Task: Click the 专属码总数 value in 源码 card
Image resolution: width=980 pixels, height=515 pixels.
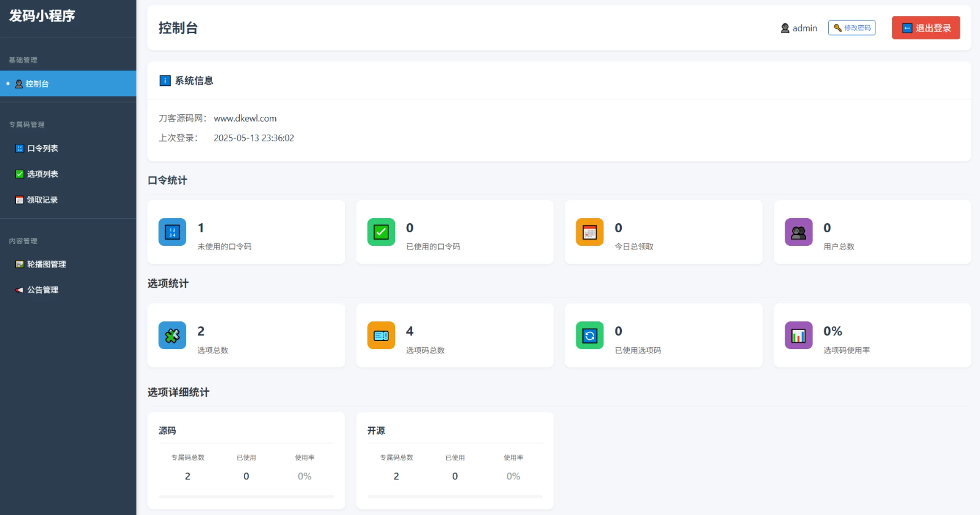Action: (x=187, y=476)
